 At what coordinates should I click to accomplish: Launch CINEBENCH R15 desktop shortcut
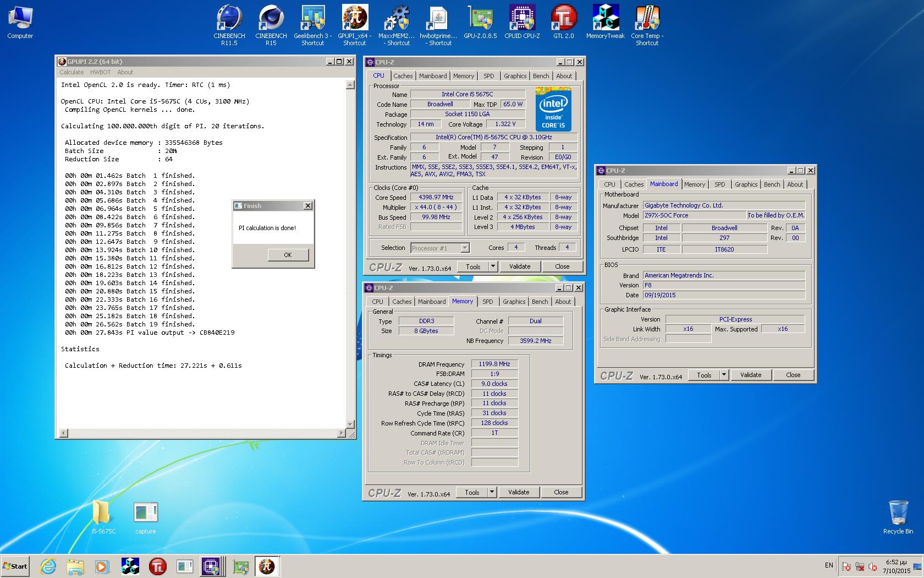271,25
